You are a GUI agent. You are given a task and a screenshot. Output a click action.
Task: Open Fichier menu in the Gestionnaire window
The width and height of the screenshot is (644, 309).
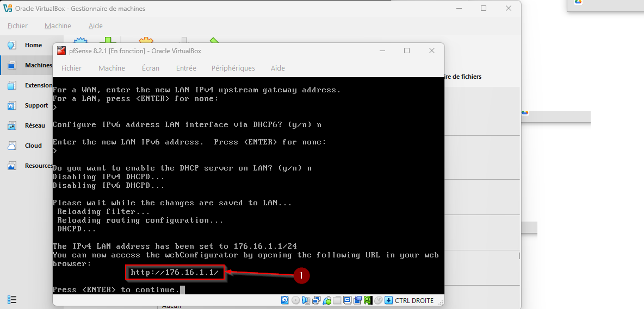[x=17, y=26]
